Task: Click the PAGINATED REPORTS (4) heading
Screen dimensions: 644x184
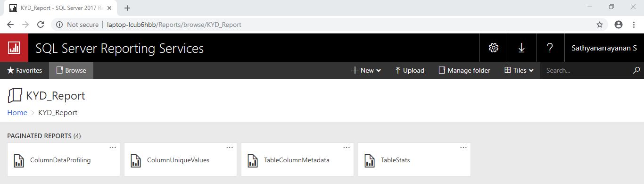Action: point(44,136)
